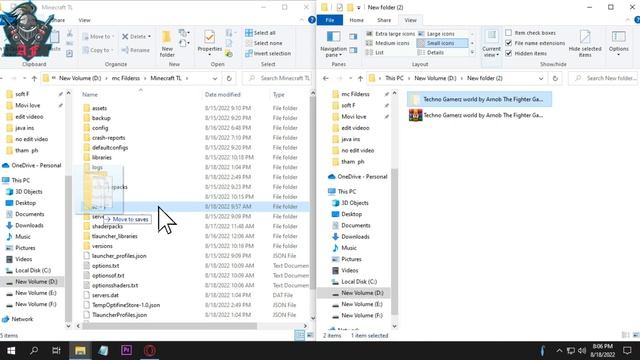The height and width of the screenshot is (360, 640).
Task: Click the Search Minecraft TL field
Action: 278,78
